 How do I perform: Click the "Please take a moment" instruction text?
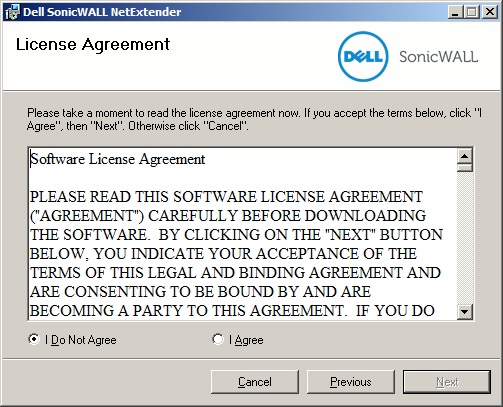coord(254,119)
